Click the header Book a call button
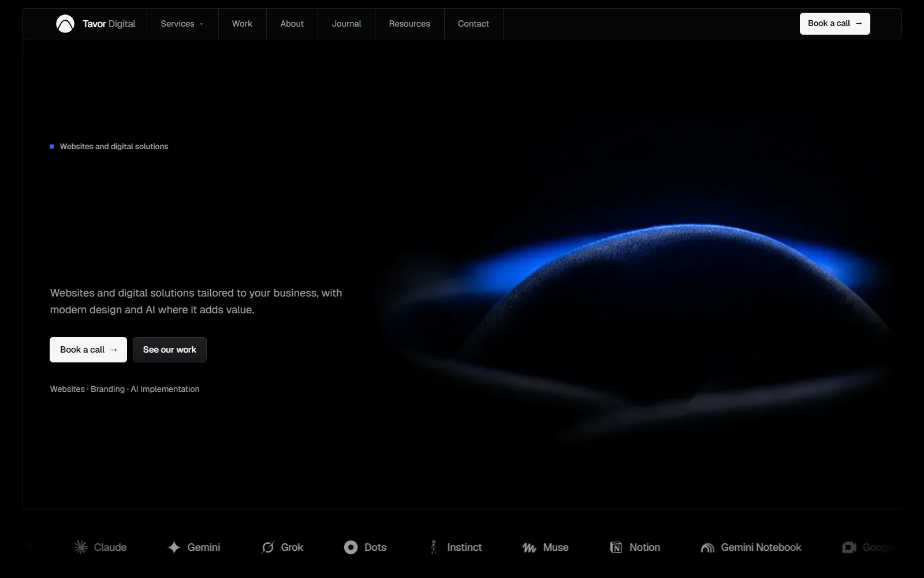Image resolution: width=924 pixels, height=578 pixels. [x=835, y=24]
